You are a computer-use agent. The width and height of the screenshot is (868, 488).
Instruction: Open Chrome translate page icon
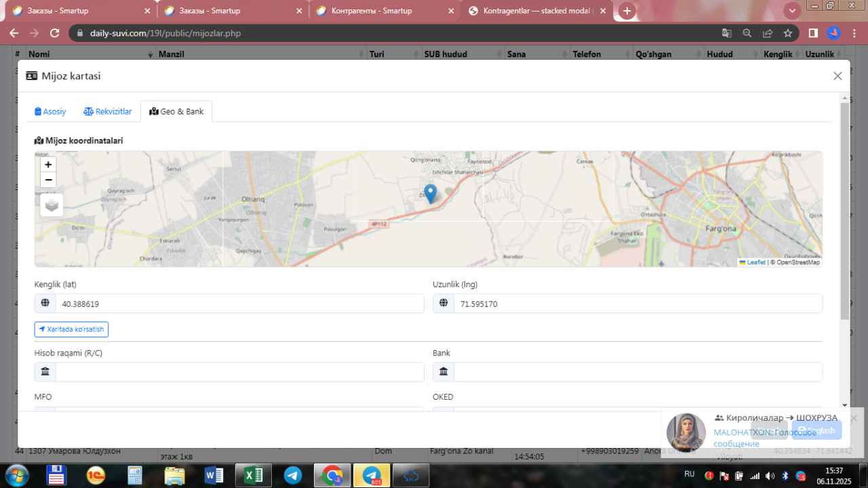click(726, 33)
